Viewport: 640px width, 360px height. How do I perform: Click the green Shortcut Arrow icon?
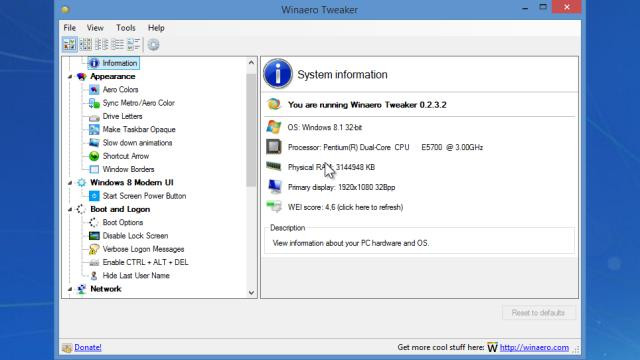(x=94, y=156)
